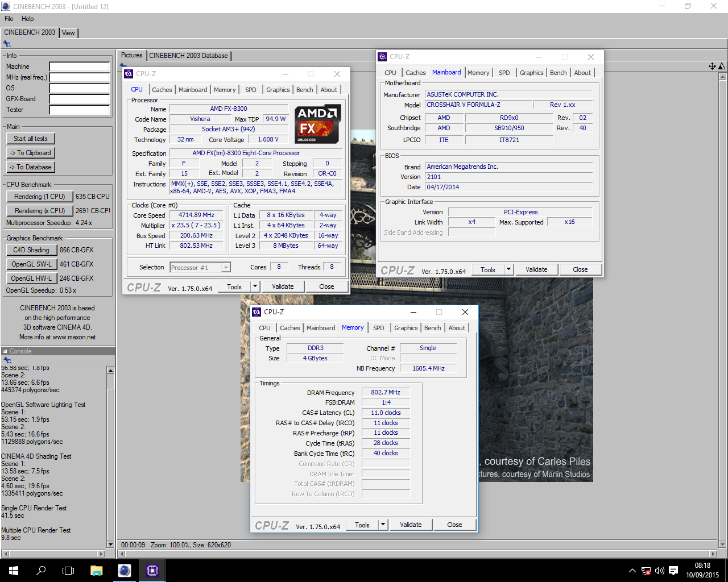Click Validate in Mainboard window
The height and width of the screenshot is (582, 728).
point(536,269)
